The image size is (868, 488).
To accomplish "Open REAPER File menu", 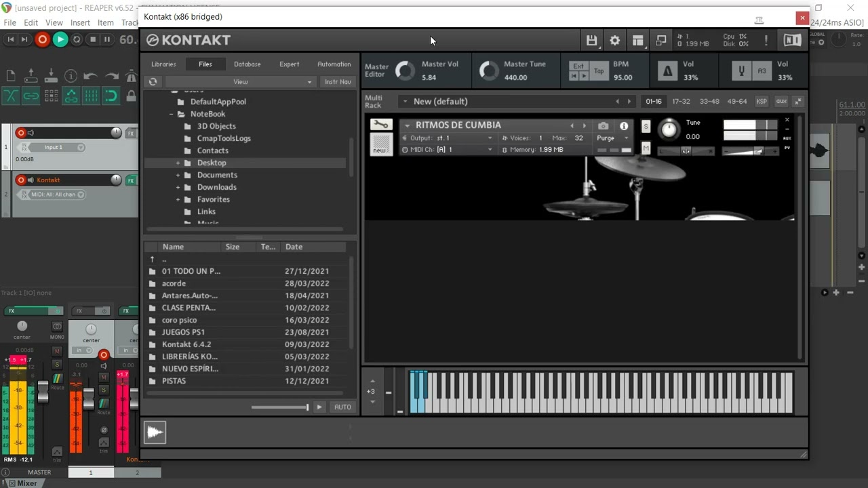I will coord(9,22).
